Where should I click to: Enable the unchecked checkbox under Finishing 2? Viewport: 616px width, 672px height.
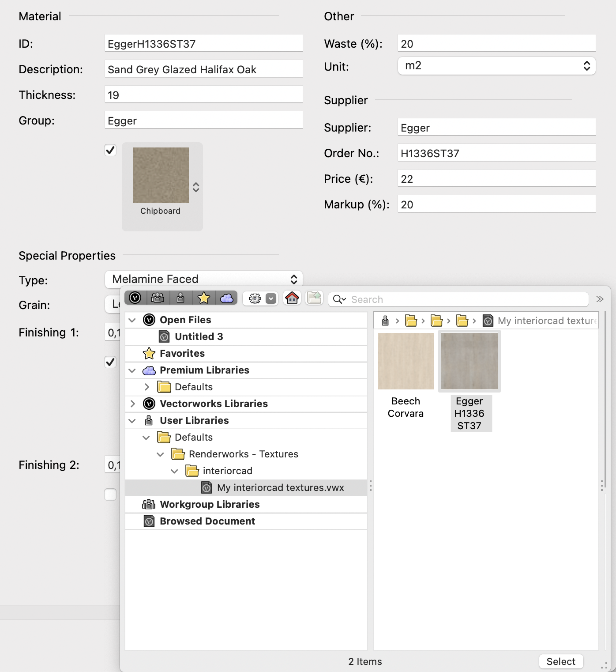[110, 495]
